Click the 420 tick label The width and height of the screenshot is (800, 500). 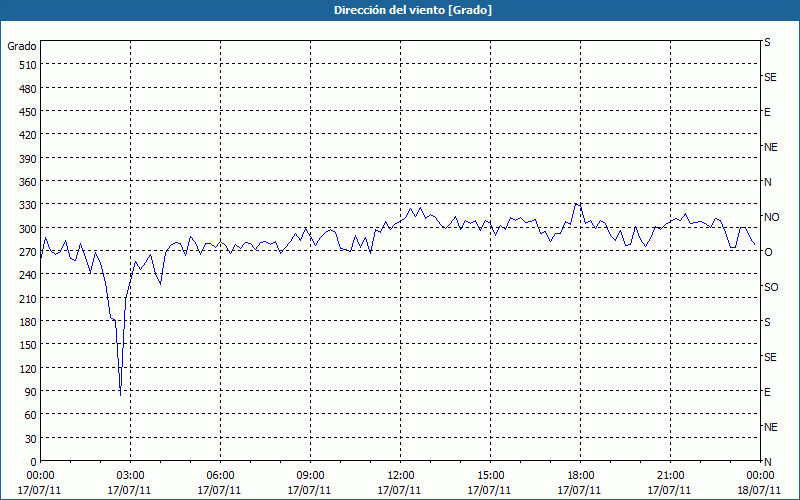(28, 135)
